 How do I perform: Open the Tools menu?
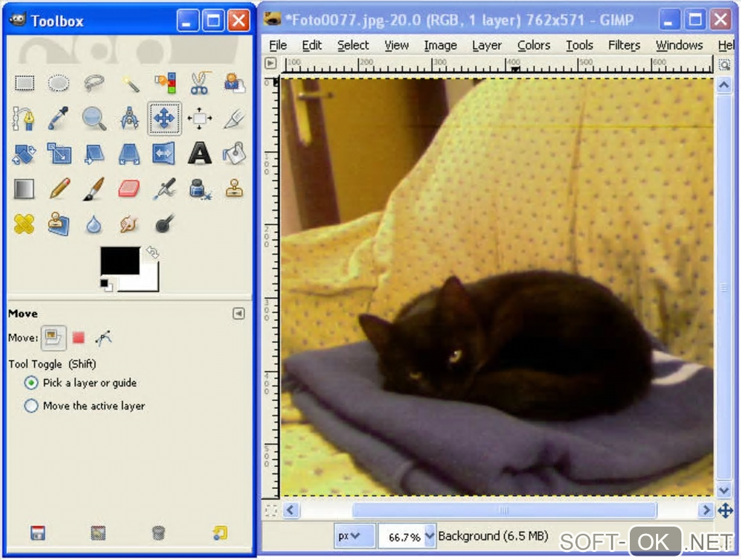coord(580,45)
